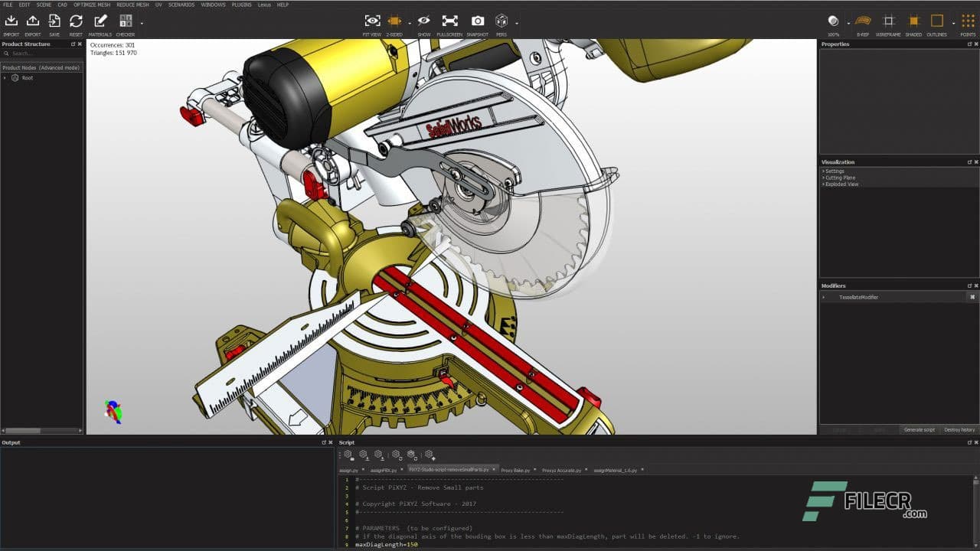This screenshot has height=551, width=980.
Task: Toggle Wireframe display mode
Action: pos(888,22)
